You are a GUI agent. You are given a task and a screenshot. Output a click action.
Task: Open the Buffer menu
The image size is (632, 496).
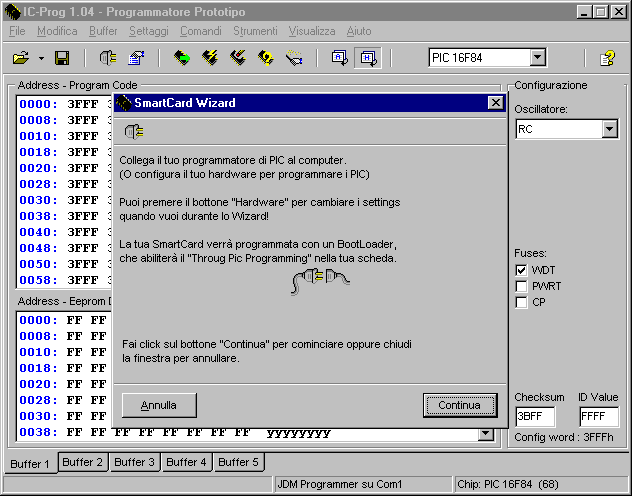point(103,31)
